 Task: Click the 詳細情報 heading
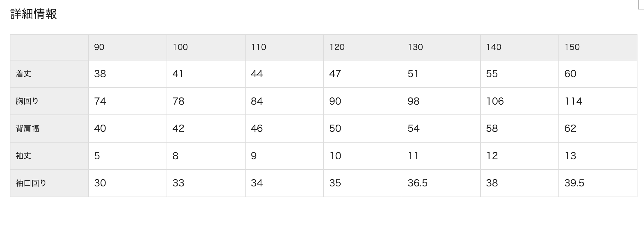34,14
